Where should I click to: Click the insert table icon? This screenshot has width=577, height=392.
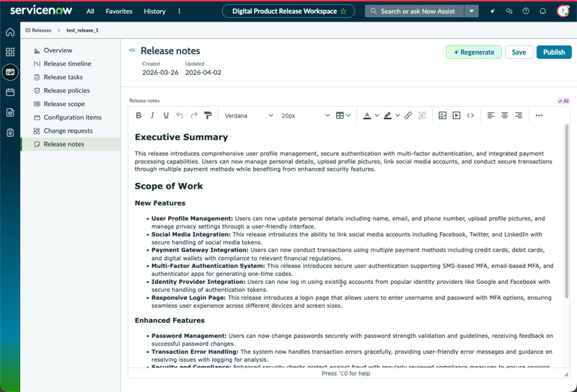(340, 115)
